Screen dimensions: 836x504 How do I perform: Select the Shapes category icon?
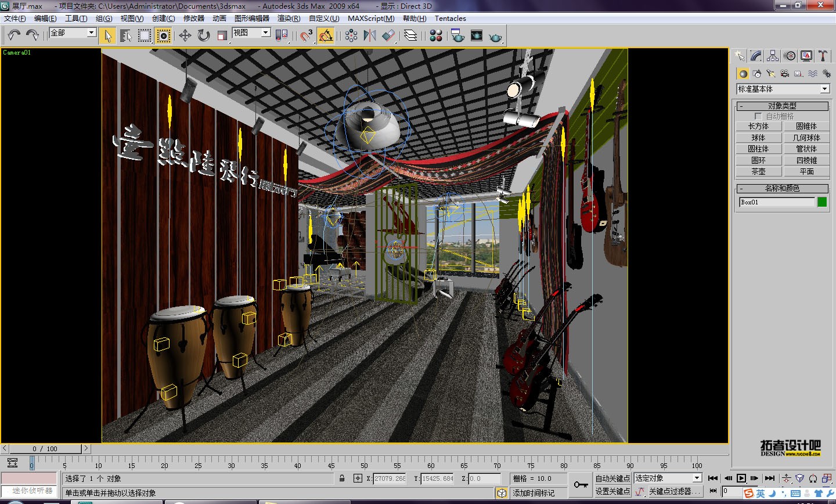pos(756,74)
